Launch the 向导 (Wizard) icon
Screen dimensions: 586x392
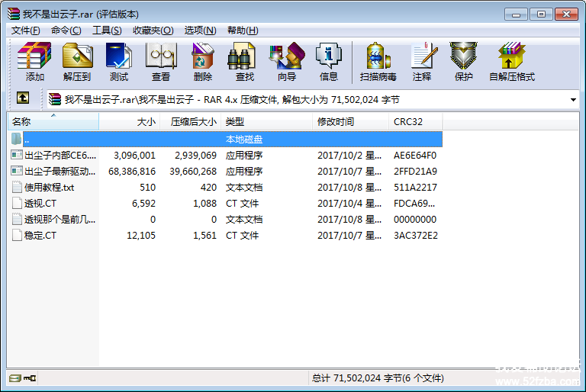287,56
